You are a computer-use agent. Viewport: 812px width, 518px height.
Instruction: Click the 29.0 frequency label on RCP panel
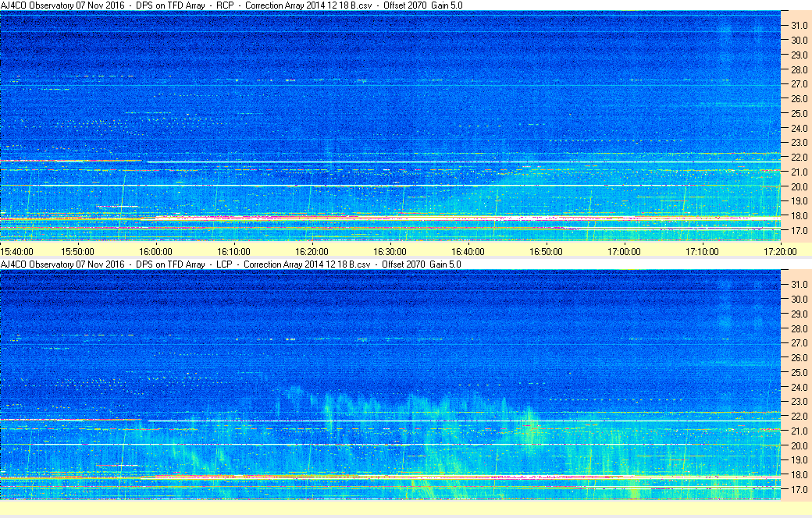point(799,55)
